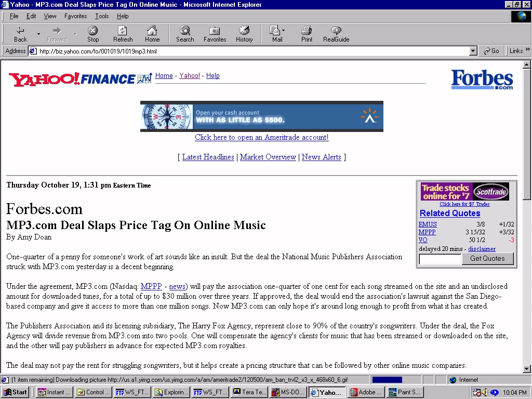The image size is (532, 399).
Task: Click the 'Click here for $7 Trades' link
Action: click(x=464, y=204)
